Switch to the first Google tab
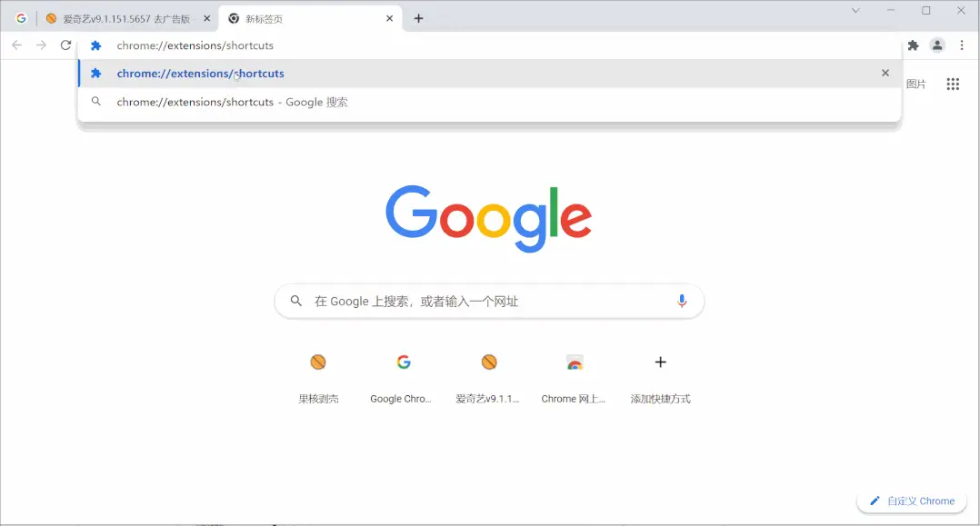Screen dimensions: 980x526 (21, 19)
